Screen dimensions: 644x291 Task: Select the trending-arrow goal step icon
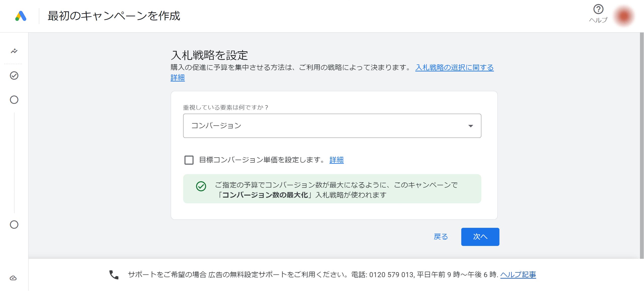pos(14,51)
